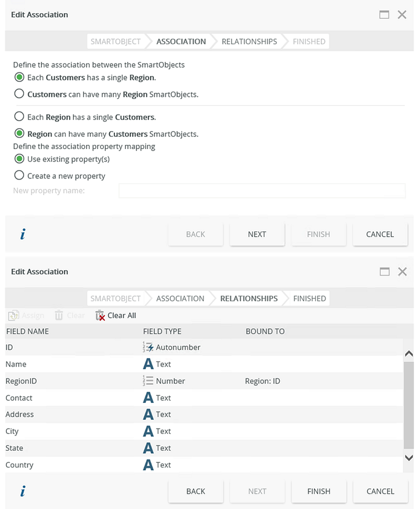
Task: Select 'Customers can have many Region SmartObjects'
Action: (x=19, y=94)
